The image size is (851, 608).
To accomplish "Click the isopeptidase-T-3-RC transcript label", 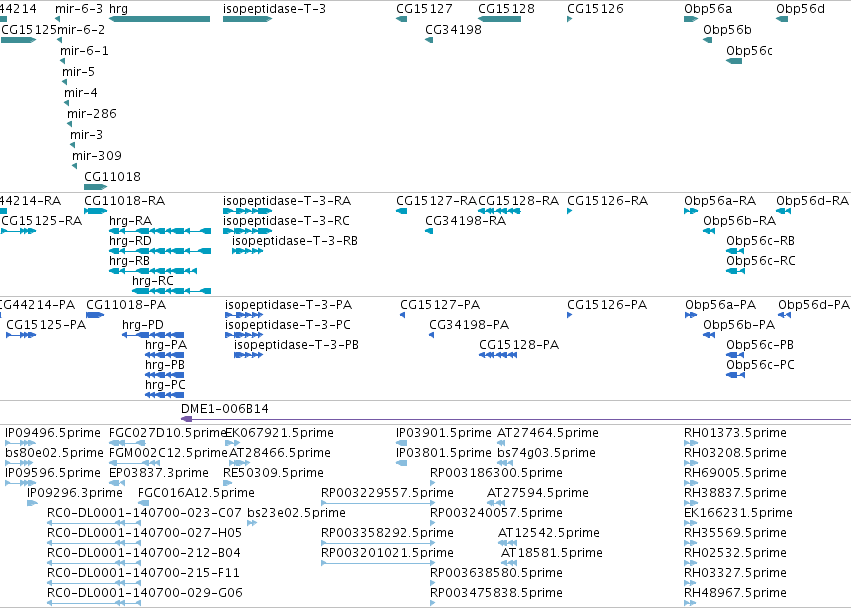I will 287,221.
